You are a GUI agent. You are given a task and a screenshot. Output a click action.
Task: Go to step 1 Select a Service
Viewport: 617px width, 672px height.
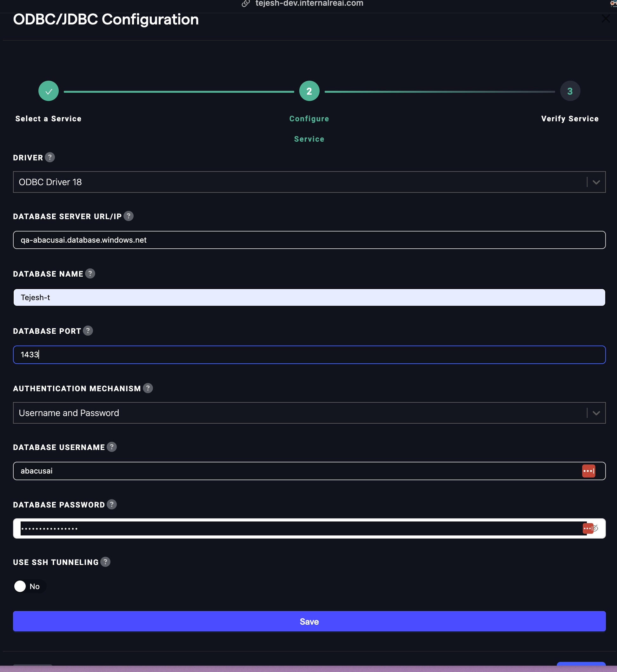[x=49, y=91]
